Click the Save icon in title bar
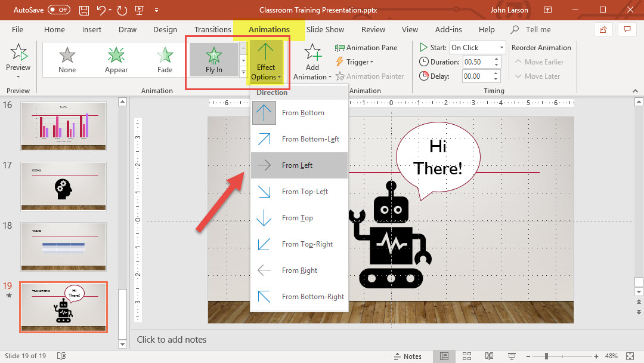This screenshot has width=644, height=363. click(x=85, y=10)
